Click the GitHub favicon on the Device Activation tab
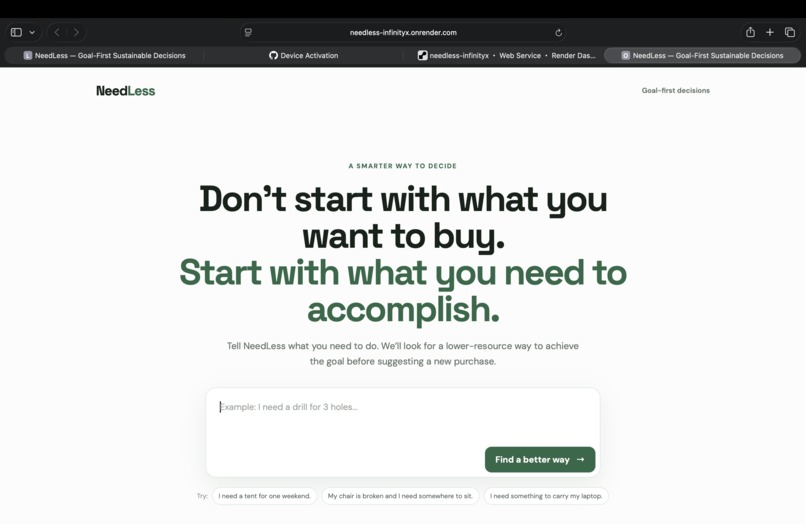This screenshot has width=806, height=524. [x=273, y=56]
